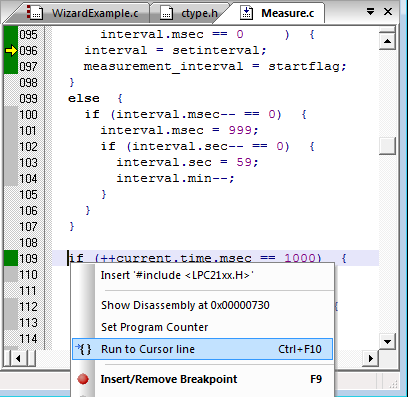Click 'if (interval.sec-- == 0)' line
This screenshot has width=408, height=397.
coord(207,146)
